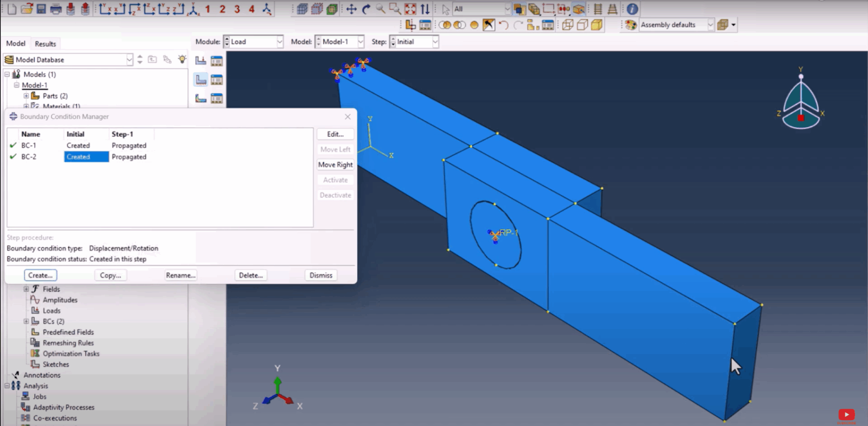868x426 pixels.
Task: Expand the BCs tree node
Action: point(26,321)
